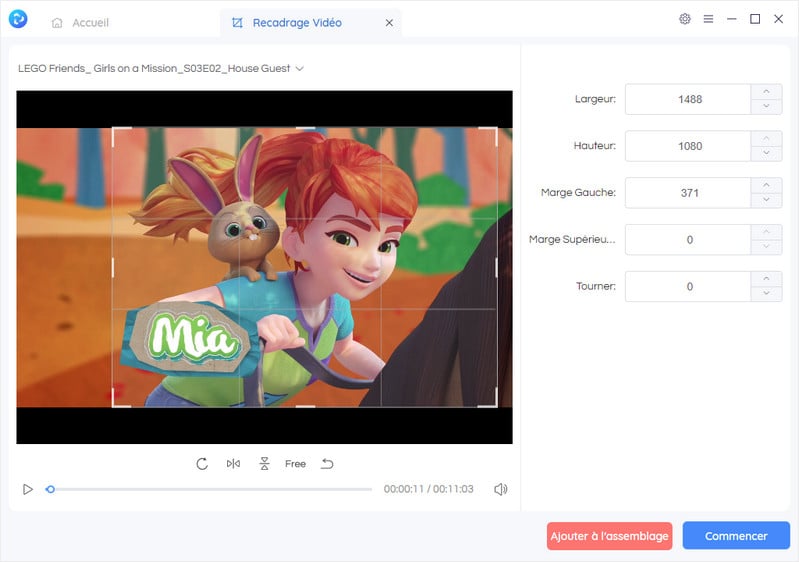799x562 pixels.
Task: Click the Largeur value field
Action: [x=688, y=99]
